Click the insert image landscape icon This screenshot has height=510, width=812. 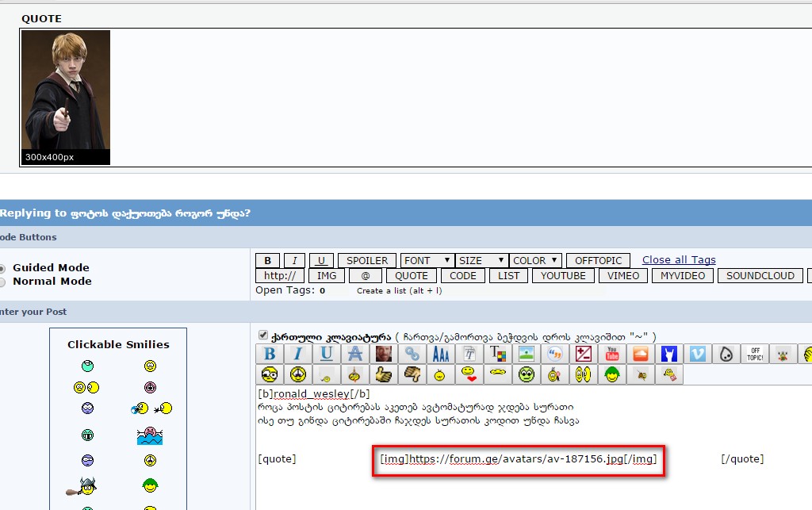[x=527, y=355]
